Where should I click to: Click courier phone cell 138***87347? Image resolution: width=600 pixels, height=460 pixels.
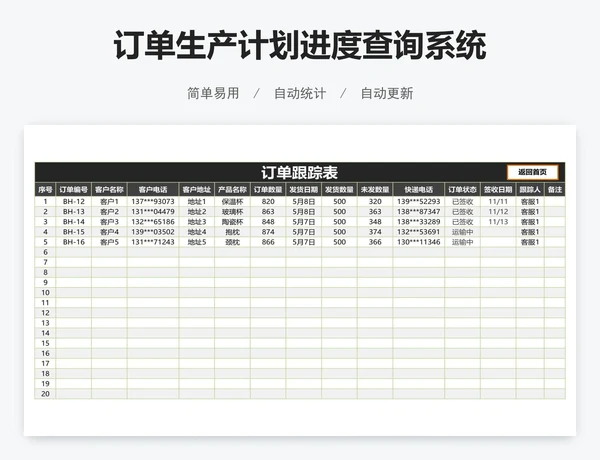(x=419, y=212)
